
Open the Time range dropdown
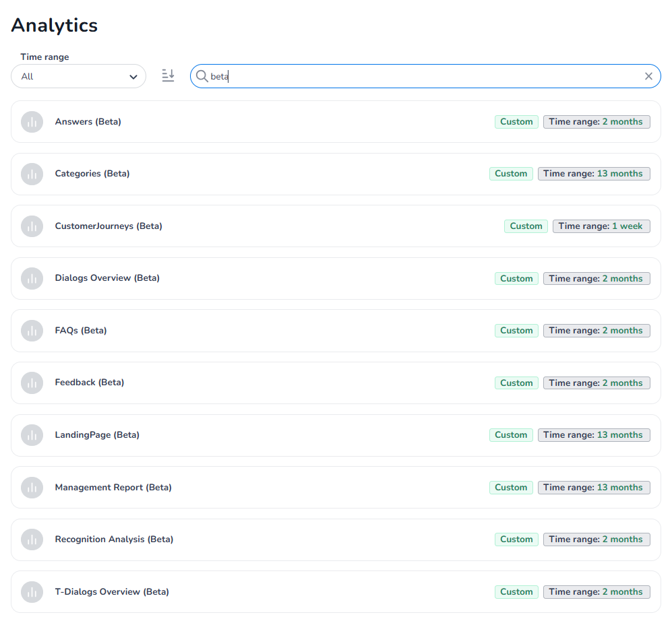(x=79, y=76)
